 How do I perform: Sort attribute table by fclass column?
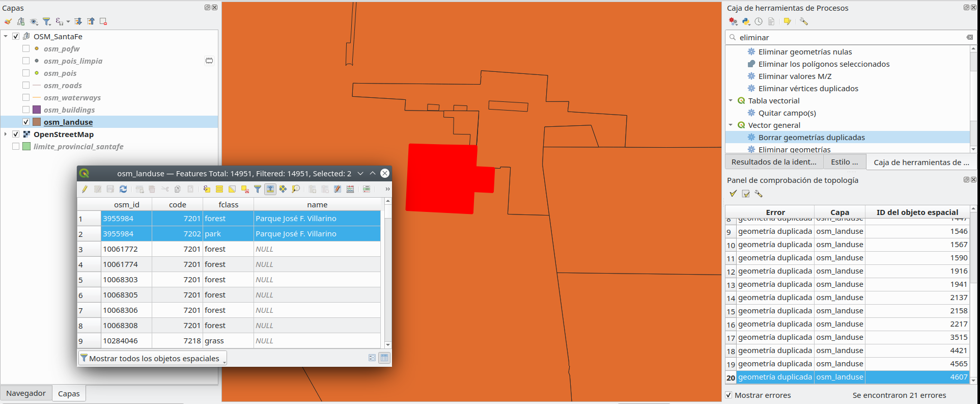click(228, 204)
